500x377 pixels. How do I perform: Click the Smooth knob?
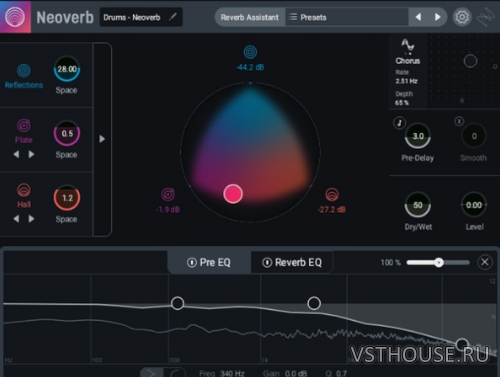pyautogui.click(x=474, y=136)
